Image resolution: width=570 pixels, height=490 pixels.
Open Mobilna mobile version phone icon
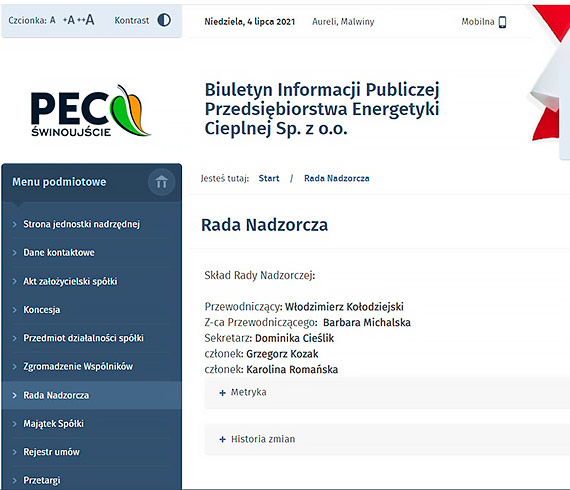tap(502, 22)
